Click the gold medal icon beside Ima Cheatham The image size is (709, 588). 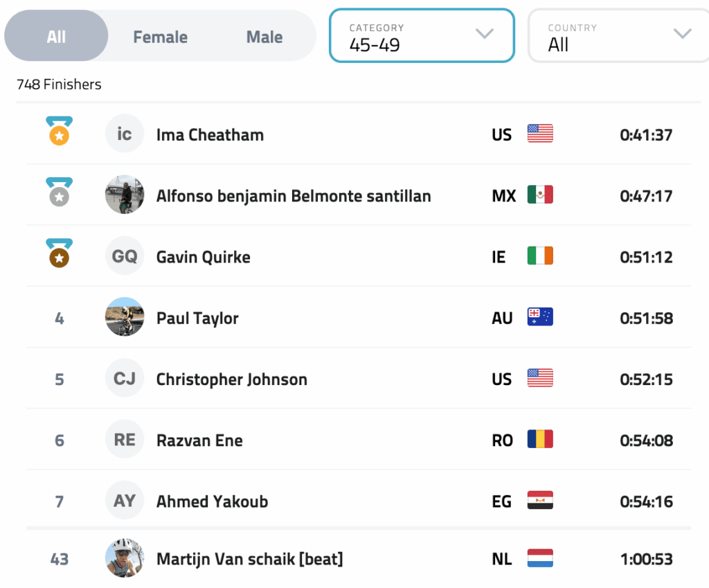click(60, 132)
